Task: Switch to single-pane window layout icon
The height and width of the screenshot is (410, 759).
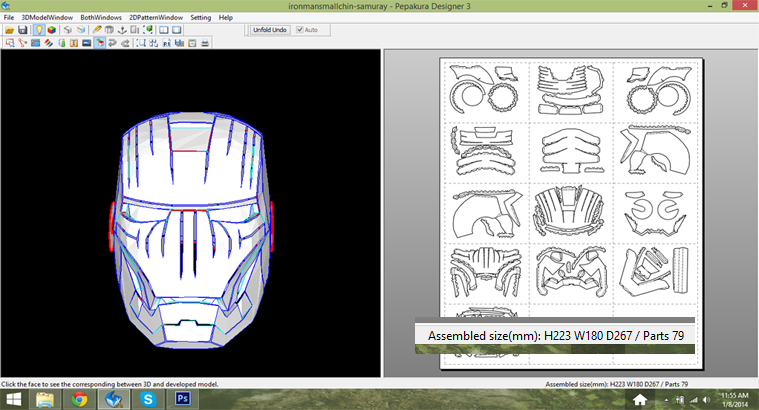Action: [x=177, y=30]
